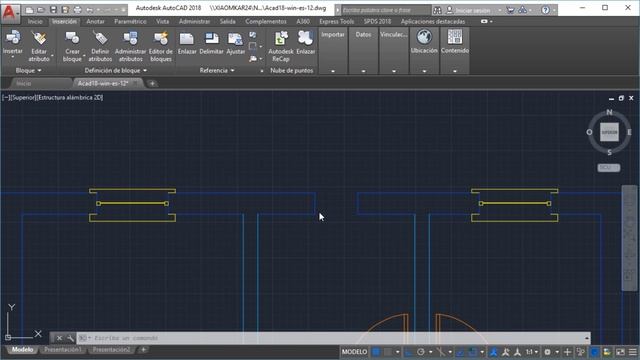Expand the Bloque panel dropdown
Screen dimensions: 640x360
coord(28,71)
